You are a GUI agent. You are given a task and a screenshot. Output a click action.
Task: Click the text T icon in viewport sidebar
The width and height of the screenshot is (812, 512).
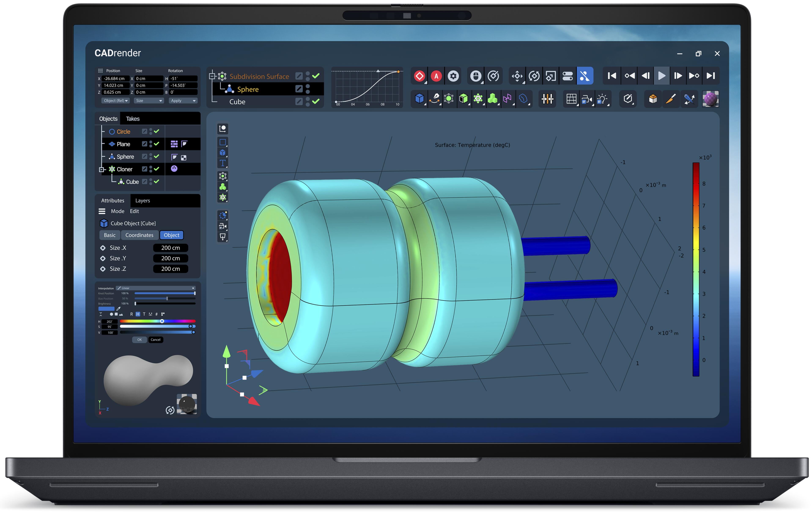222,163
